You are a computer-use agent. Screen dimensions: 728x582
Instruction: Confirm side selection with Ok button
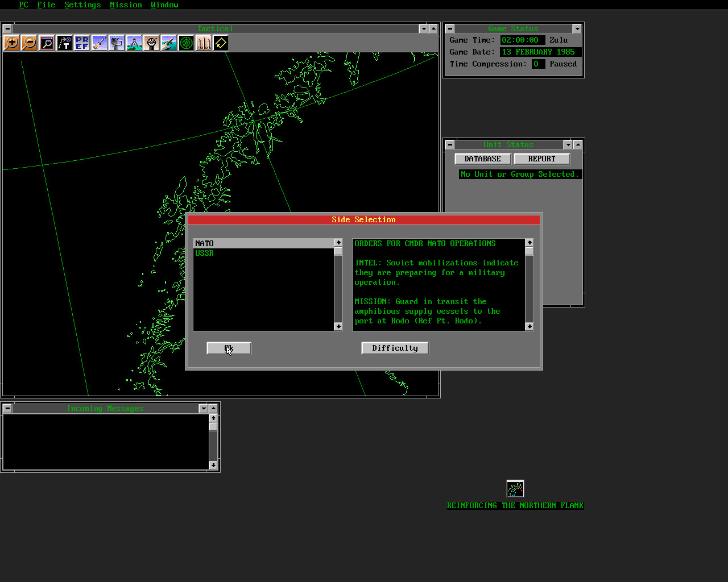229,348
